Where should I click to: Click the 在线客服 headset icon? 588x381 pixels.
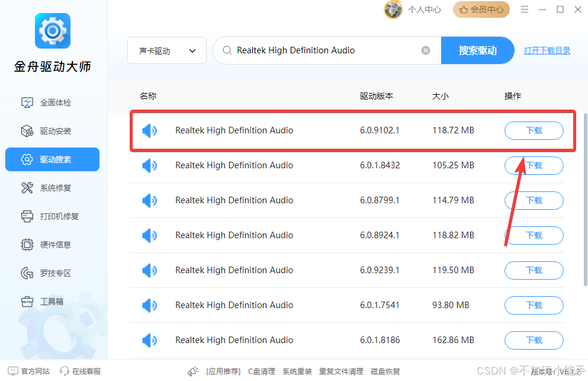(65, 372)
